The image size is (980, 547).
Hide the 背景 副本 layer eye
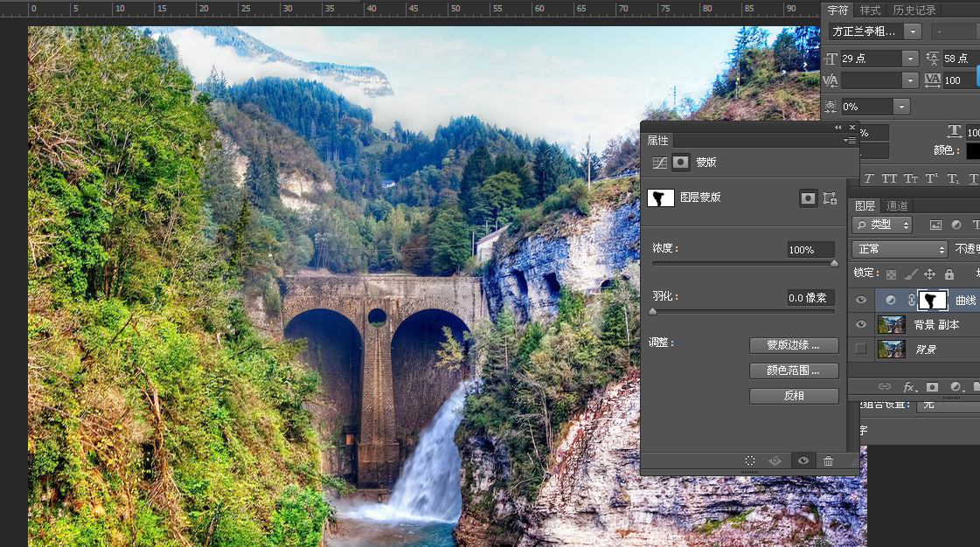pyautogui.click(x=861, y=324)
